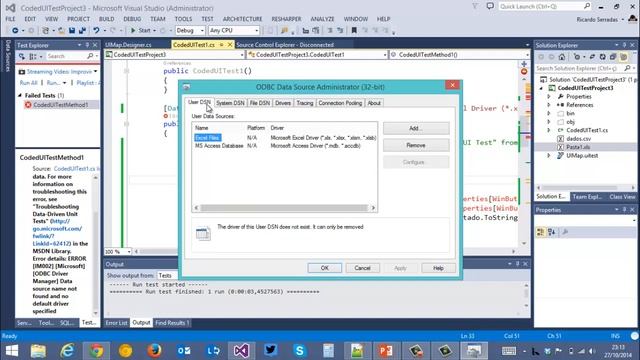Click the Undo toolbar icon

point(96,30)
